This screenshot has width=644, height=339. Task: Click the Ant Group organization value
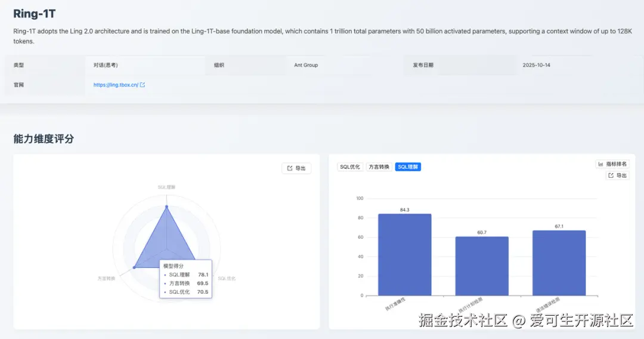coord(306,65)
